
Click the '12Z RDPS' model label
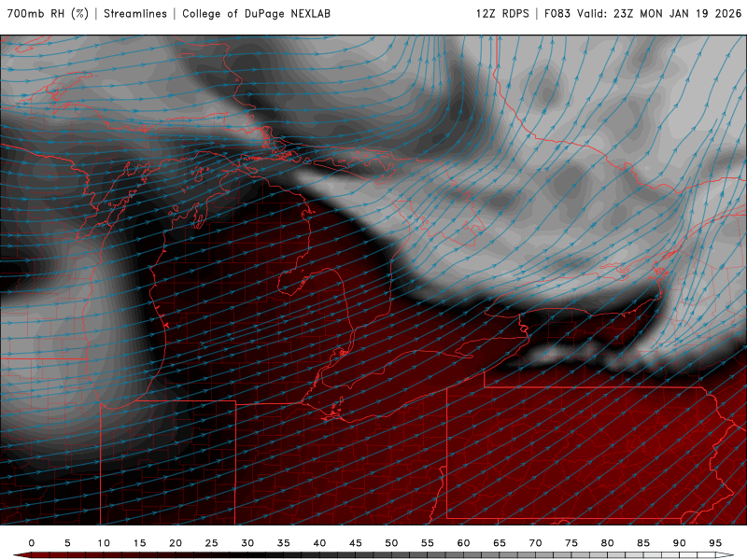point(502,14)
